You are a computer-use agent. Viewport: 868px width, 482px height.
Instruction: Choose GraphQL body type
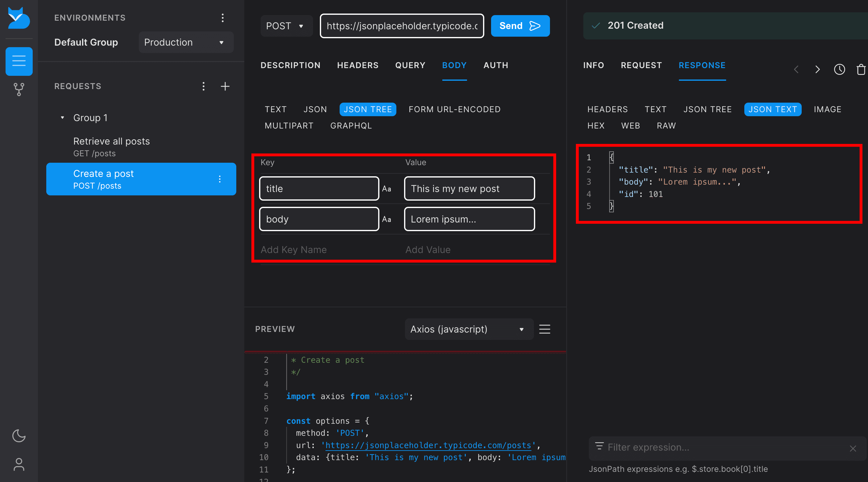tap(351, 126)
